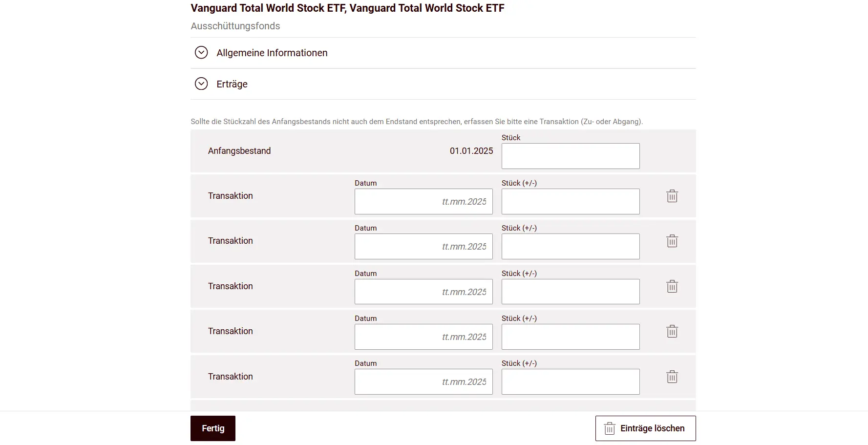
Task: Click the second transaction's Datum field
Action: coord(423,246)
